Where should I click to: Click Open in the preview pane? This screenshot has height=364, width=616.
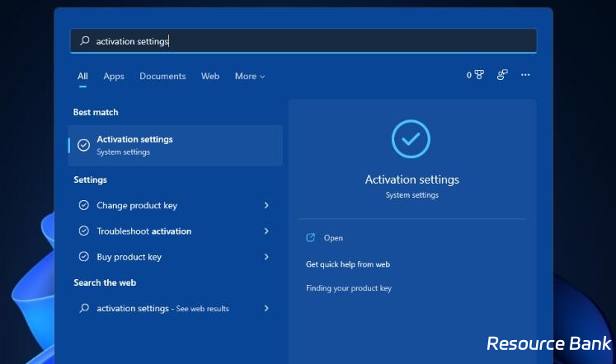coord(333,238)
